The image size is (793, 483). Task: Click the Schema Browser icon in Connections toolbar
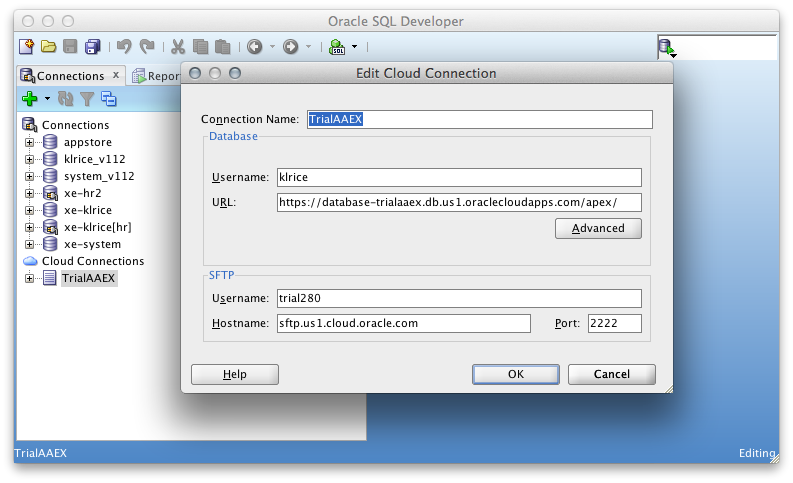109,99
